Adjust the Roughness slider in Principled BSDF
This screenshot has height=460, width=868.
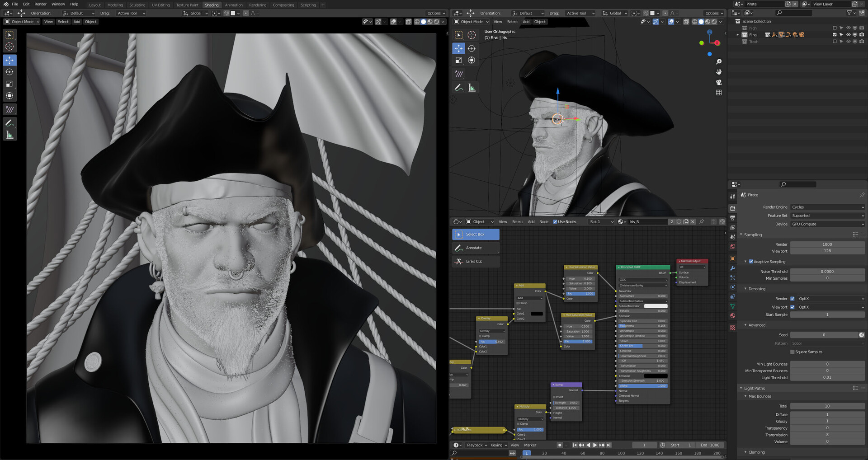point(642,326)
